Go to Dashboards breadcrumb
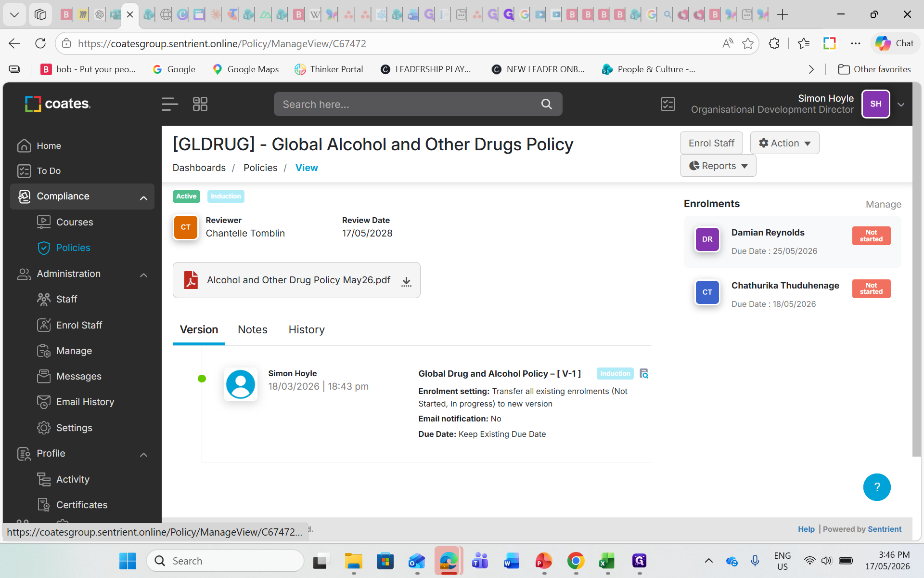Viewport: 924px width, 578px height. [x=199, y=168]
